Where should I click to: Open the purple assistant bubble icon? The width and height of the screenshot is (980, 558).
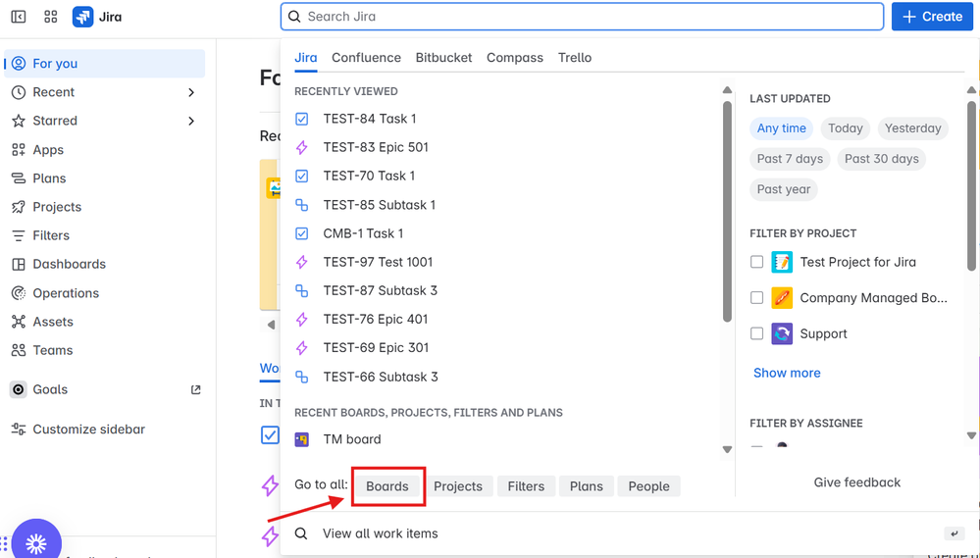[x=36, y=541]
